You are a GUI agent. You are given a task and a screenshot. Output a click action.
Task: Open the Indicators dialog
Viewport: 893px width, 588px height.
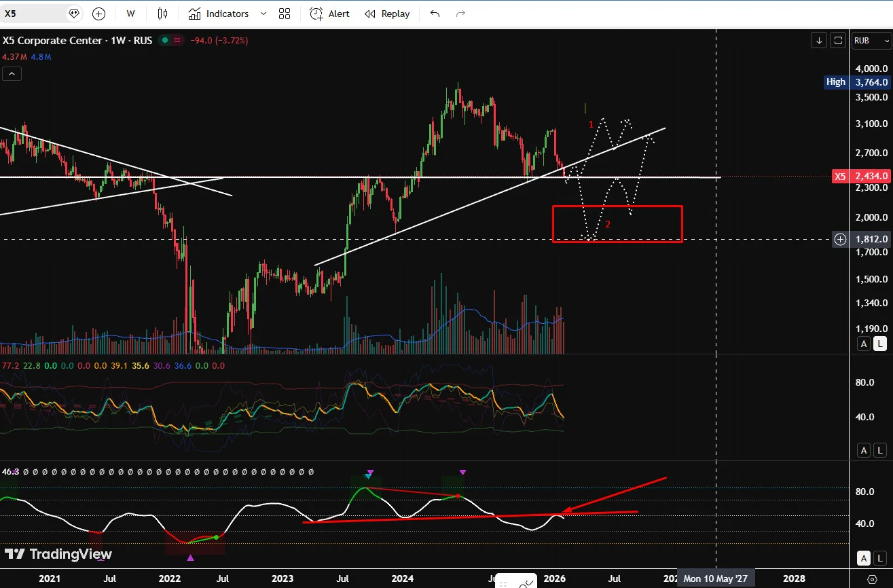219,14
